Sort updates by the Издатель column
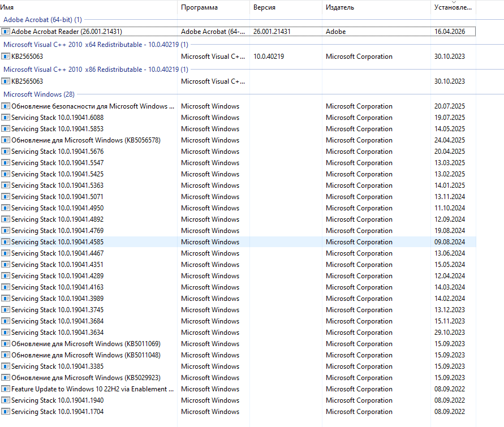 point(376,7)
